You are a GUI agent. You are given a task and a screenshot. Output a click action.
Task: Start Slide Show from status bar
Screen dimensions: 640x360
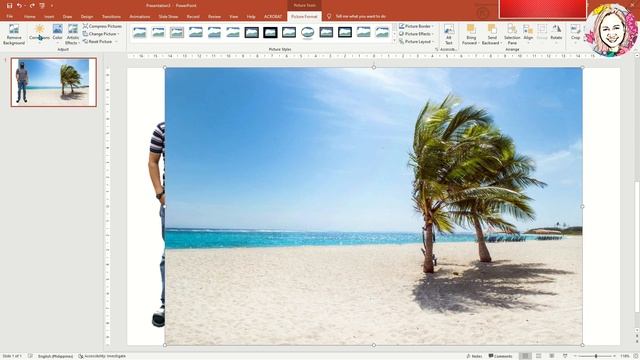coord(565,356)
